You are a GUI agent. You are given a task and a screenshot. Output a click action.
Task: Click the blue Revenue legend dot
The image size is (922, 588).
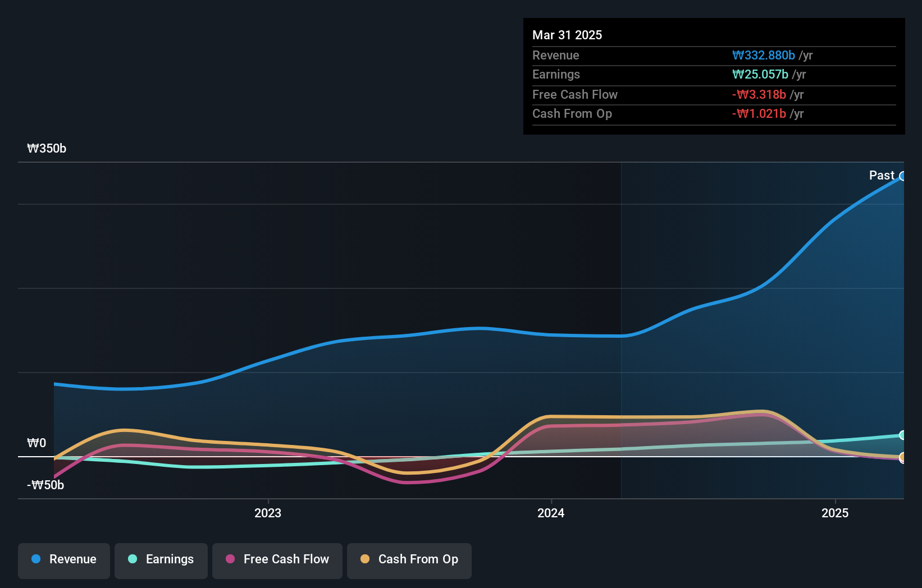(35, 559)
